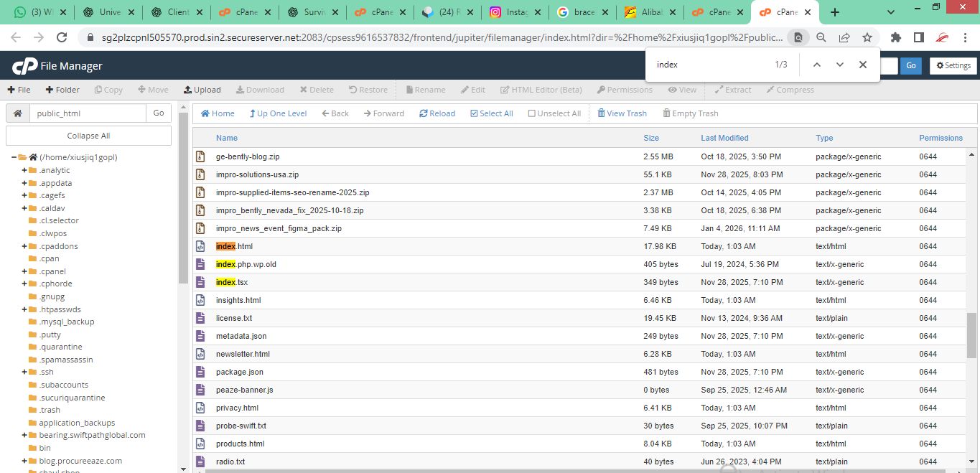Check the Select All checkbox
Image resolution: width=980 pixels, height=473 pixels.
coord(474,113)
